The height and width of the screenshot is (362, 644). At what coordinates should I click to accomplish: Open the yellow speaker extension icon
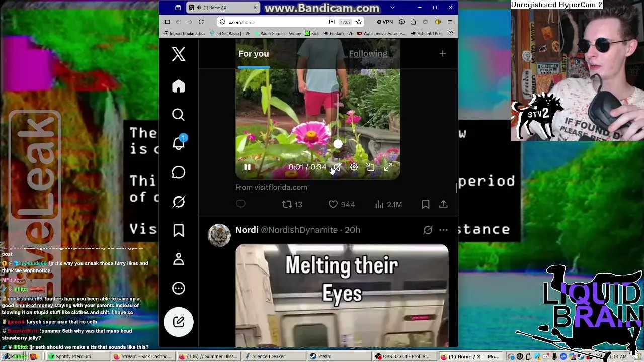[438, 22]
